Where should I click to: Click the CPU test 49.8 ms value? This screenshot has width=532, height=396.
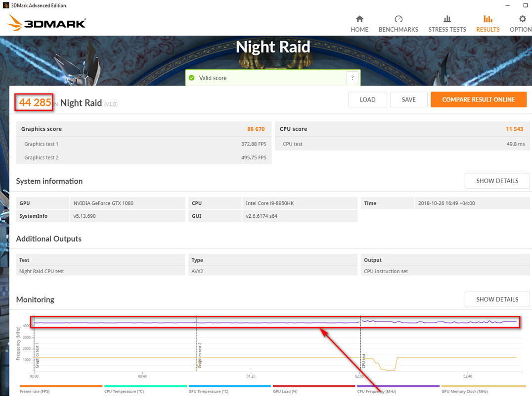coord(516,144)
